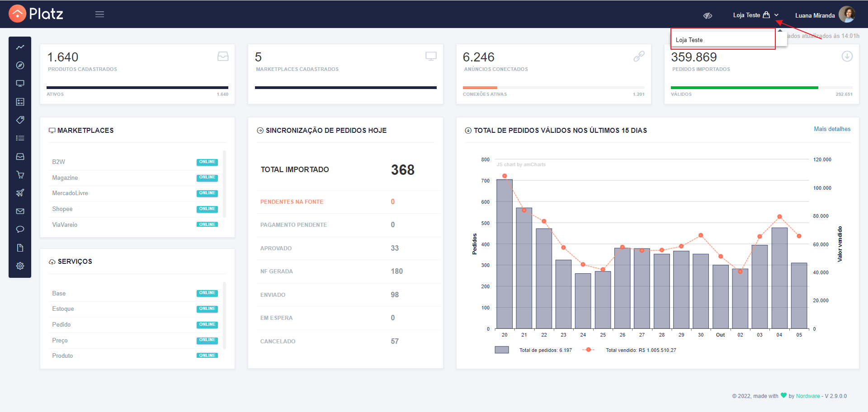The height and width of the screenshot is (412, 868).
Task: Open the hamburger menu icon
Action: 99,14
